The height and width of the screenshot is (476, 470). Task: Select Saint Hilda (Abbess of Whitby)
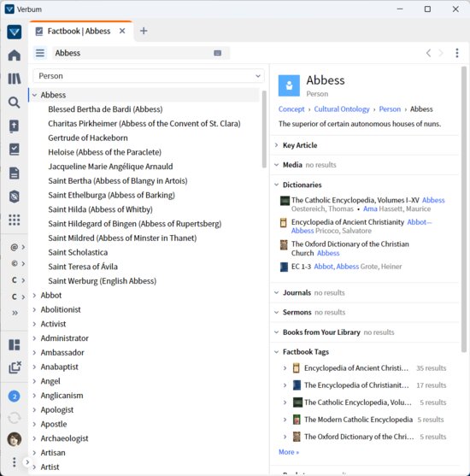pos(100,209)
